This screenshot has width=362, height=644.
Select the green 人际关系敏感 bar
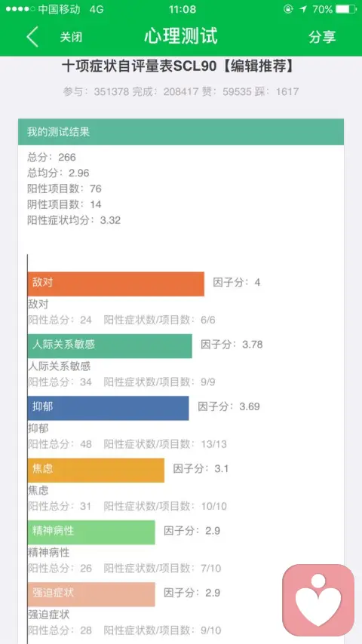[109, 346]
